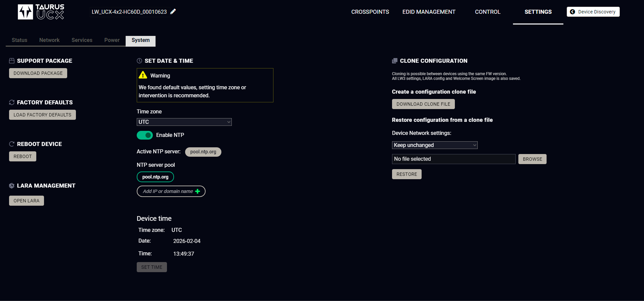This screenshot has height=301, width=644.
Task: Click Load Factory Defaults button
Action: pos(42,115)
